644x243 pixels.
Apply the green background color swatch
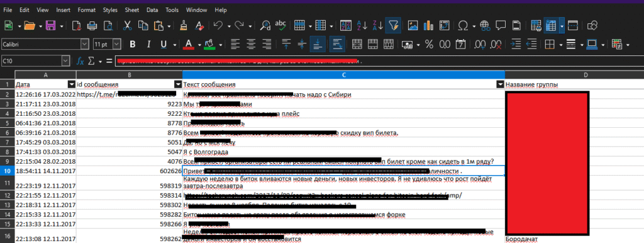pyautogui.click(x=209, y=44)
